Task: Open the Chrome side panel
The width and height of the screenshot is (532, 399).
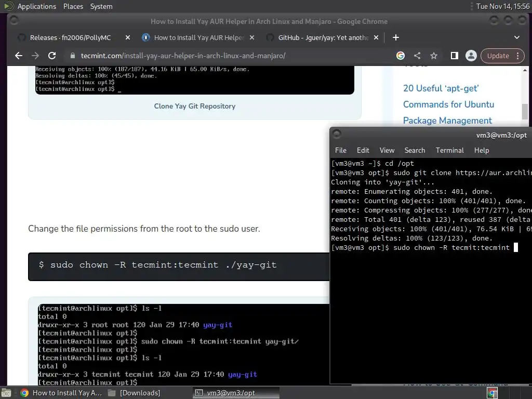Action: click(454, 56)
